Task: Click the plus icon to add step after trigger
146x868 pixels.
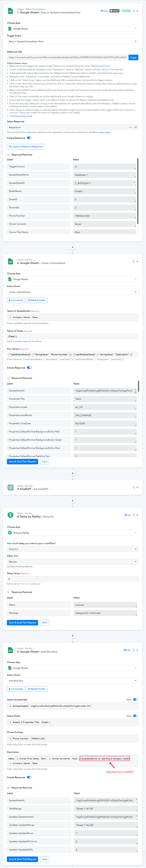Action: click(x=73, y=247)
